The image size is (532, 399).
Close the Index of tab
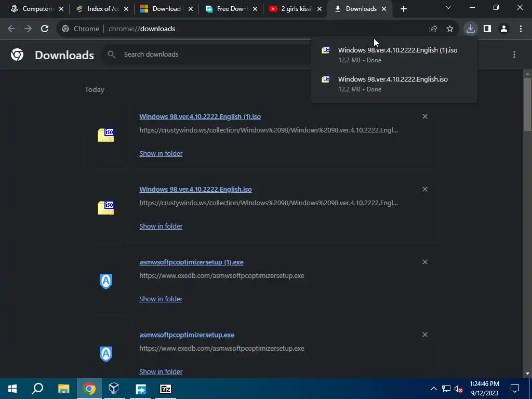pos(126,9)
